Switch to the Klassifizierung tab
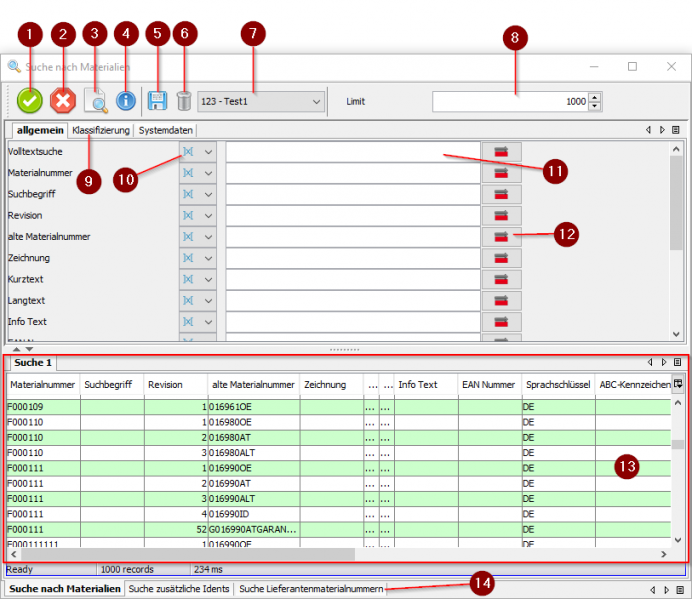 pos(101,131)
